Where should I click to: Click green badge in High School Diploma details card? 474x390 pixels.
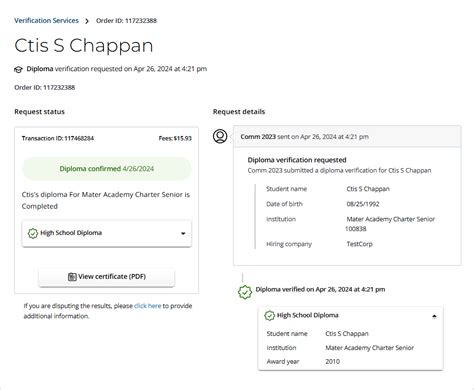click(269, 315)
